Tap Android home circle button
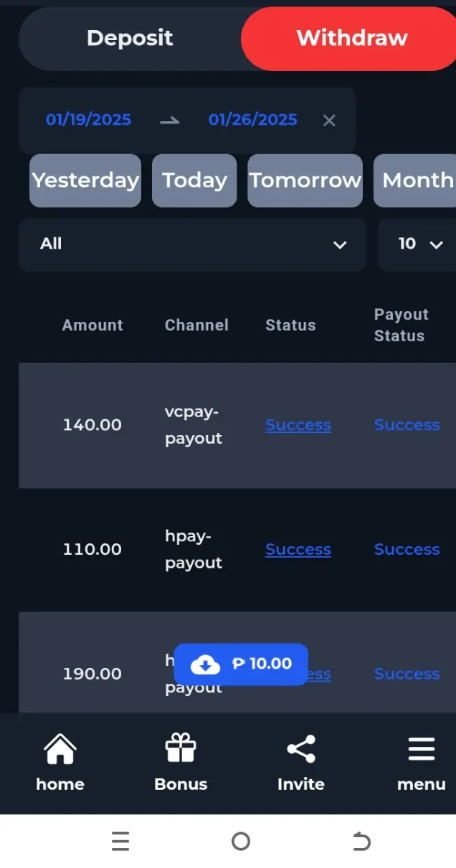Viewport: 456px width, 868px height. point(241,841)
